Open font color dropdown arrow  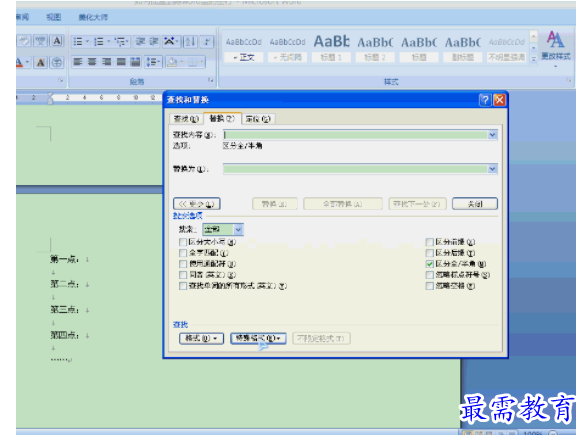28,62
